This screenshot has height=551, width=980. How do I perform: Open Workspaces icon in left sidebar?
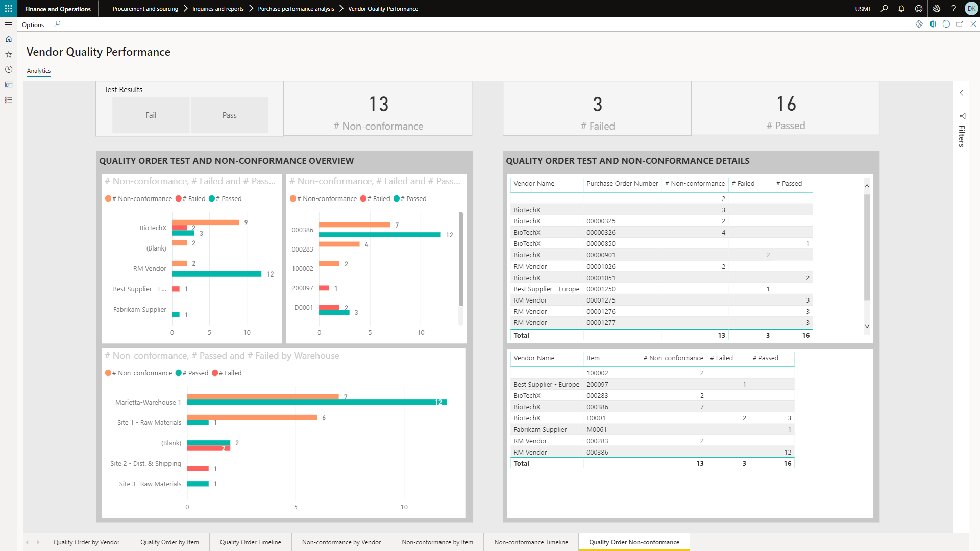(x=9, y=85)
